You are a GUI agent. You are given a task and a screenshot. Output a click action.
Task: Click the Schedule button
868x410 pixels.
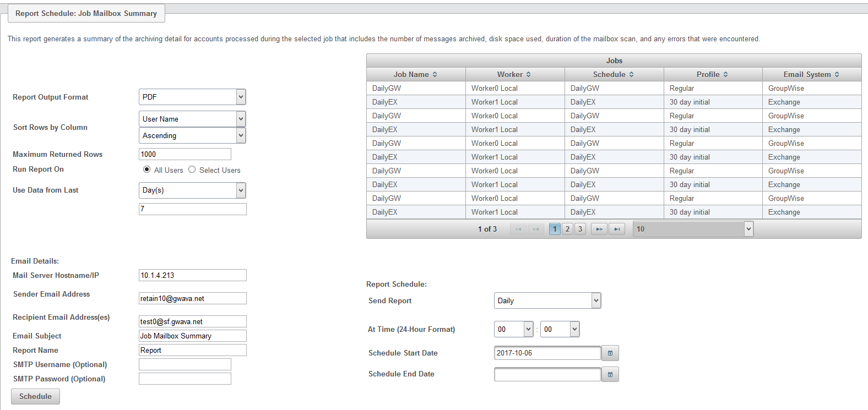35,396
